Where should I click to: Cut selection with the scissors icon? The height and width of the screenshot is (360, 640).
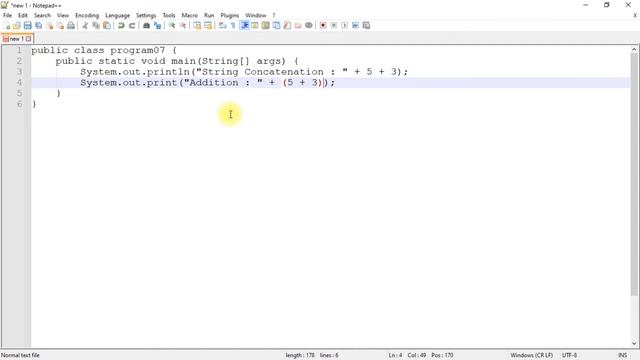[x=85, y=26]
